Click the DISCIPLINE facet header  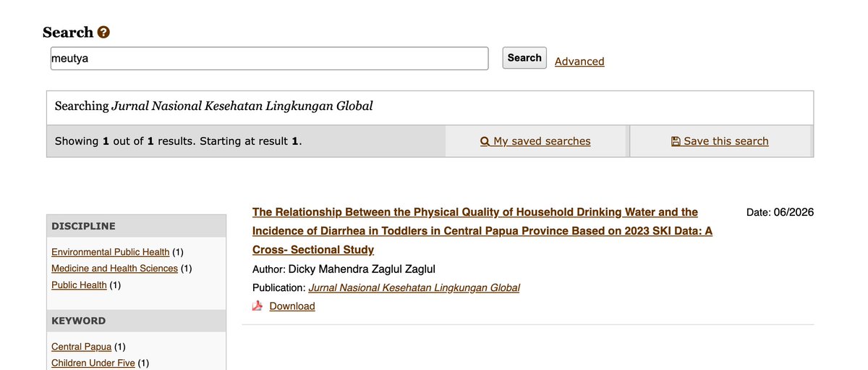click(136, 226)
